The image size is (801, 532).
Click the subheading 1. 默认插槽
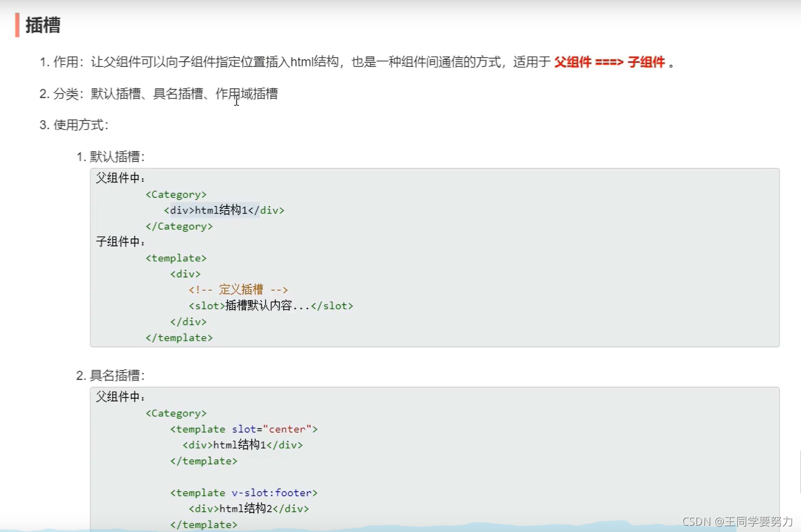(111, 156)
